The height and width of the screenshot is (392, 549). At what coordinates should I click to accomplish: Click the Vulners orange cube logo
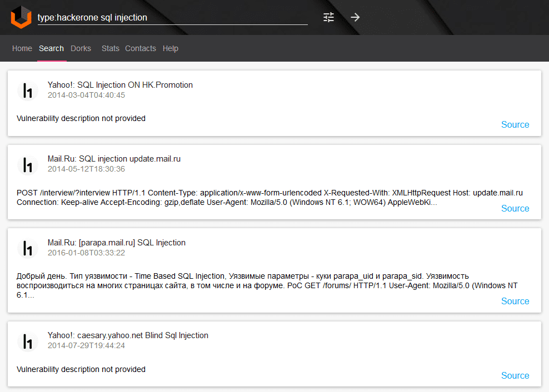21,17
